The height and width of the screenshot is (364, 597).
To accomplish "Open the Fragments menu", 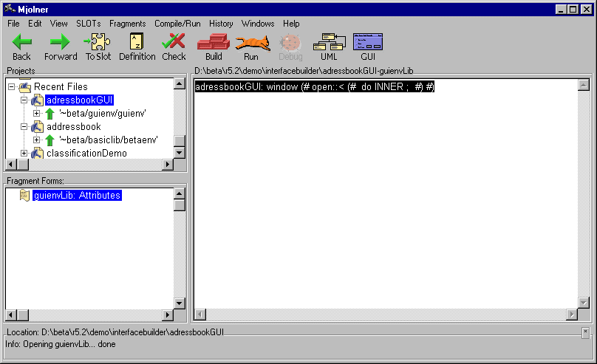I will pyautogui.click(x=127, y=24).
